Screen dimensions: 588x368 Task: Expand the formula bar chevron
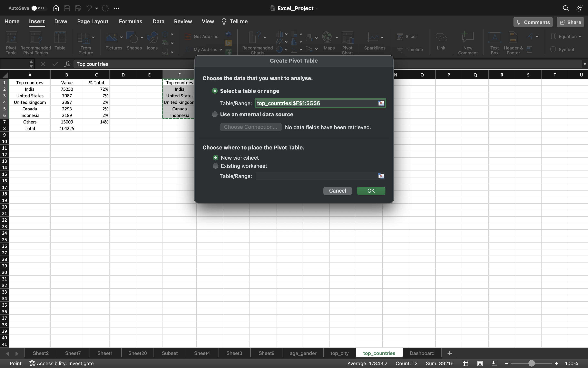pyautogui.click(x=585, y=64)
